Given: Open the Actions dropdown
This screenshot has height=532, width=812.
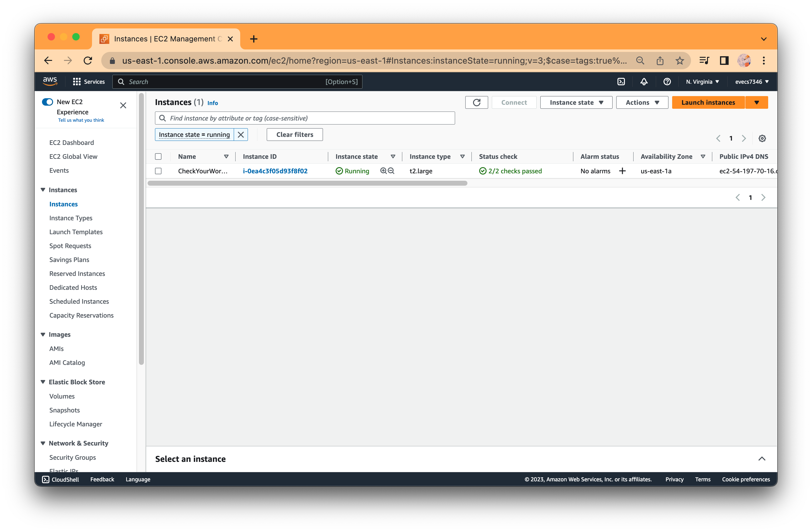Looking at the screenshot, I should [642, 103].
